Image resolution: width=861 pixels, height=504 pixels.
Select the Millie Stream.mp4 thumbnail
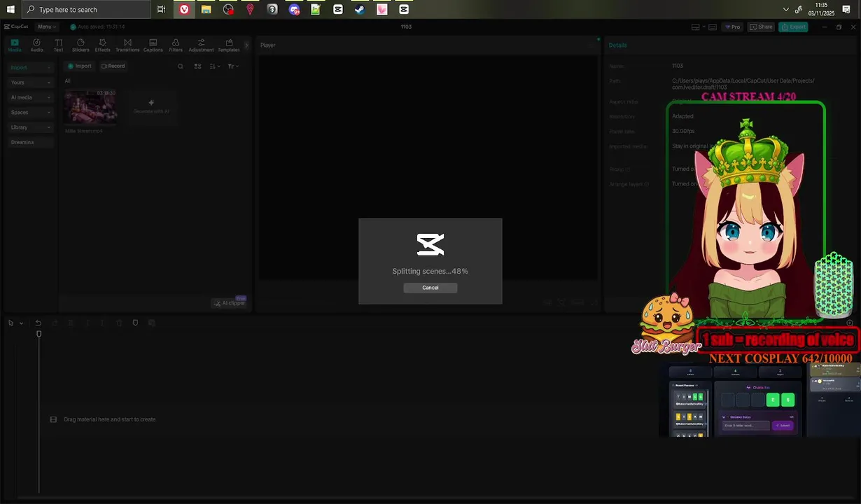90,107
